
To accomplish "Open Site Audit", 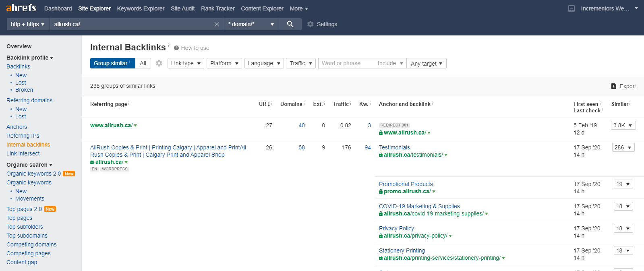I will click(x=182, y=8).
